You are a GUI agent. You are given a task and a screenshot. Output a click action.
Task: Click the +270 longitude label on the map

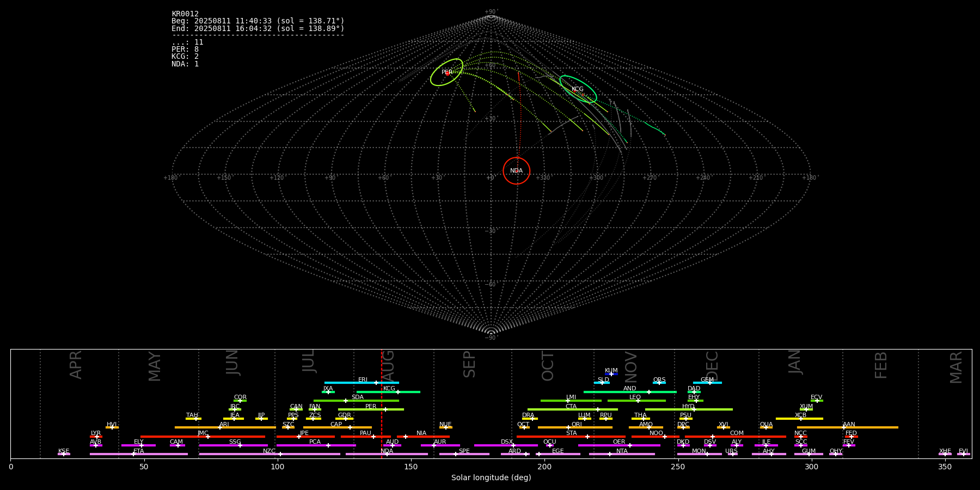(x=650, y=178)
